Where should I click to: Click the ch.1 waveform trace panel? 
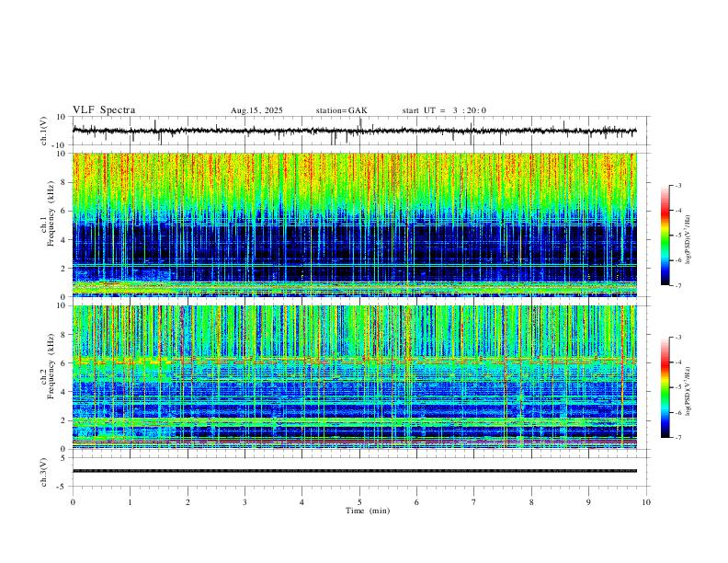point(359,131)
